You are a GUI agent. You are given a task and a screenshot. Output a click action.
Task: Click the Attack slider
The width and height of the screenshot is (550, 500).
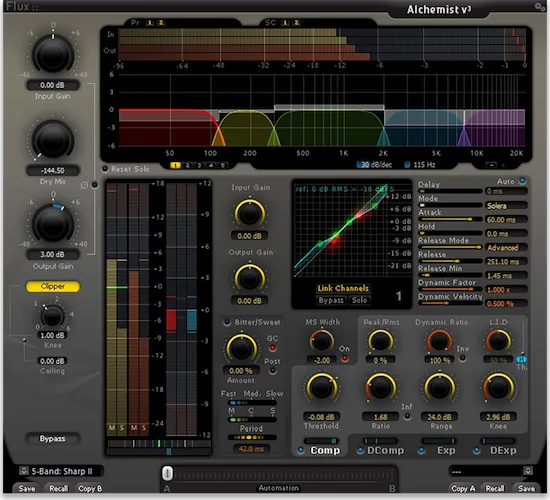coord(450,219)
